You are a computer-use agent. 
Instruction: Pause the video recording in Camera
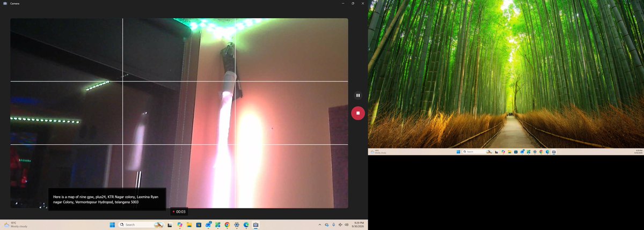tap(358, 95)
